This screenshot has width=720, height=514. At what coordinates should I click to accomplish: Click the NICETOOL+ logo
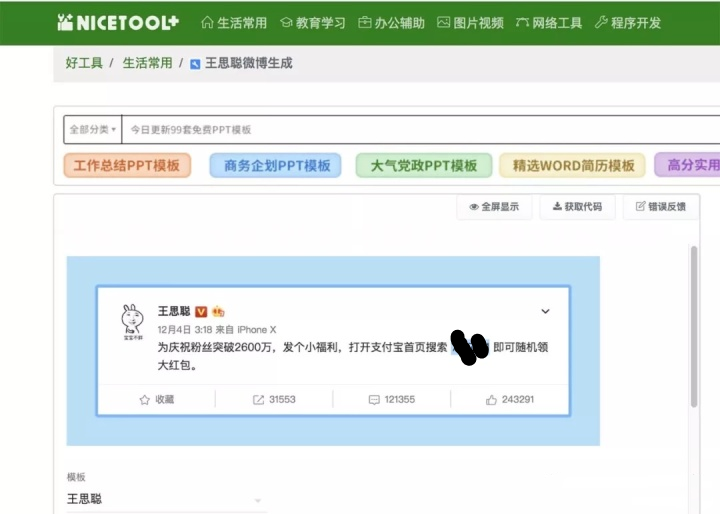(118, 23)
